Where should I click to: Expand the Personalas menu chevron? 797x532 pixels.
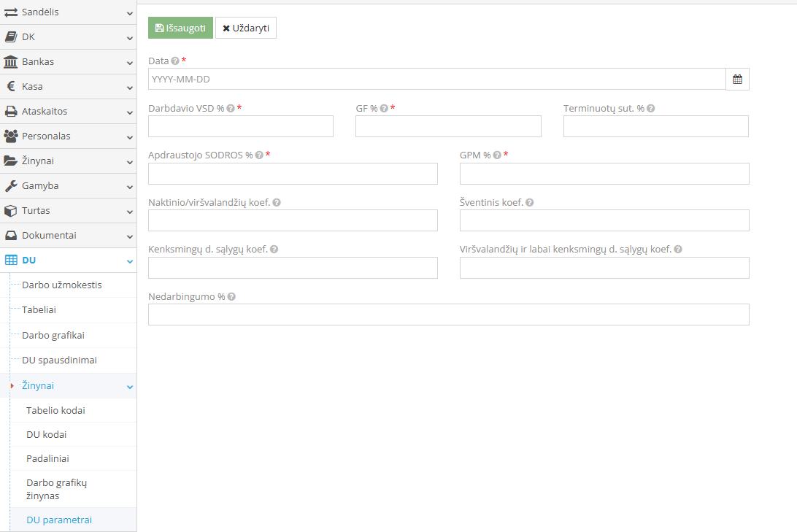point(130,138)
